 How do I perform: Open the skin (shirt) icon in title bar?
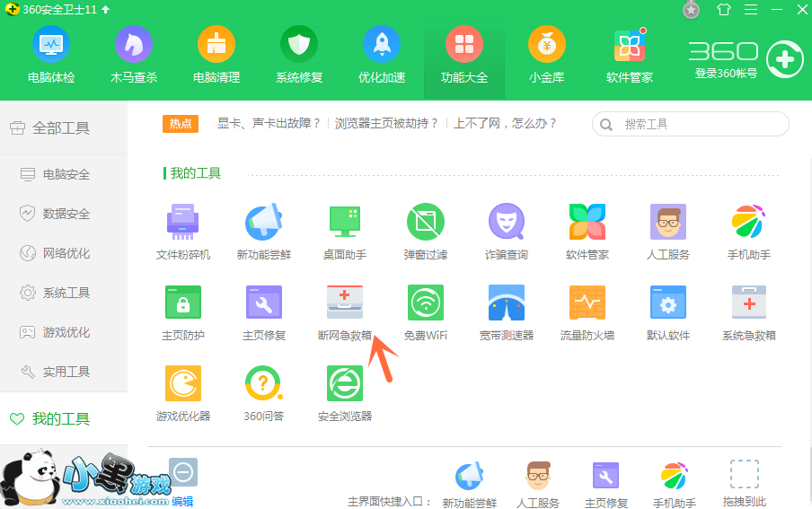pos(723,10)
